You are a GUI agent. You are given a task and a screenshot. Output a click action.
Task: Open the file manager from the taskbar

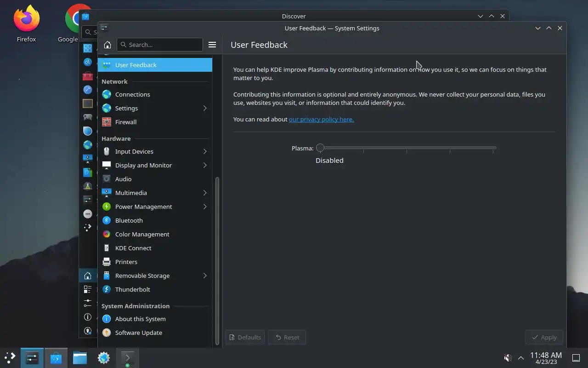pyautogui.click(x=80, y=357)
